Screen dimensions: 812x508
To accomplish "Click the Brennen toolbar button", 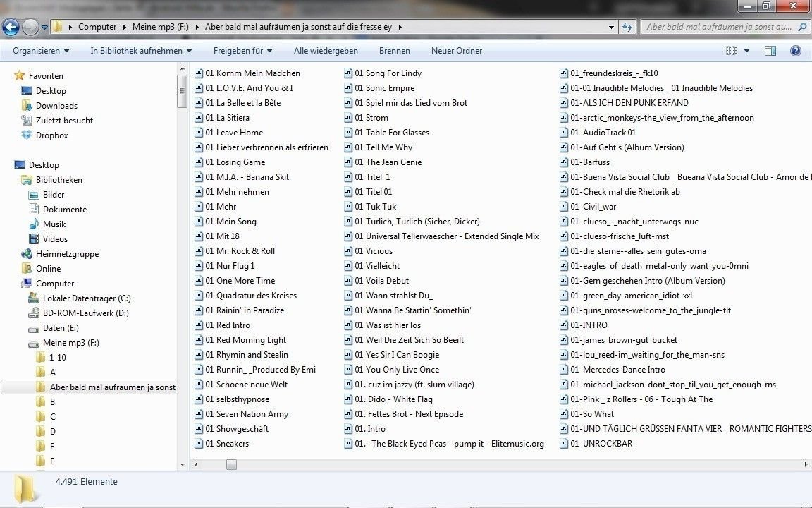I will (394, 51).
